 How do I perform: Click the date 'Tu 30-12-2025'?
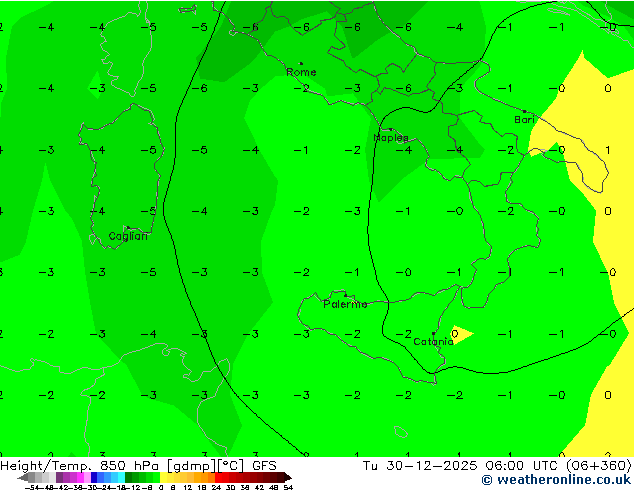point(421,466)
